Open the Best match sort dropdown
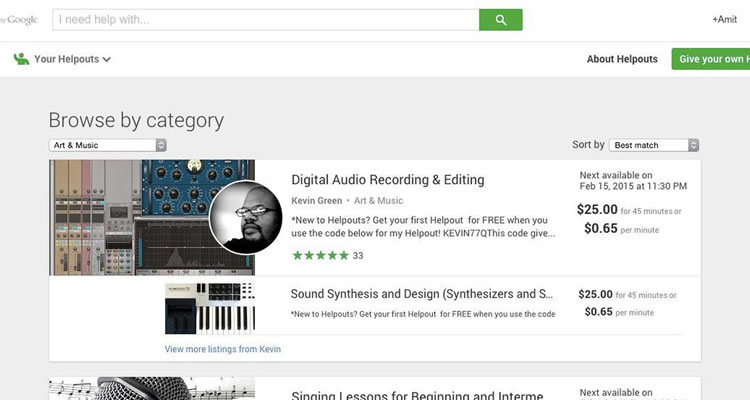Image resolution: width=750 pixels, height=400 pixels. pos(654,145)
